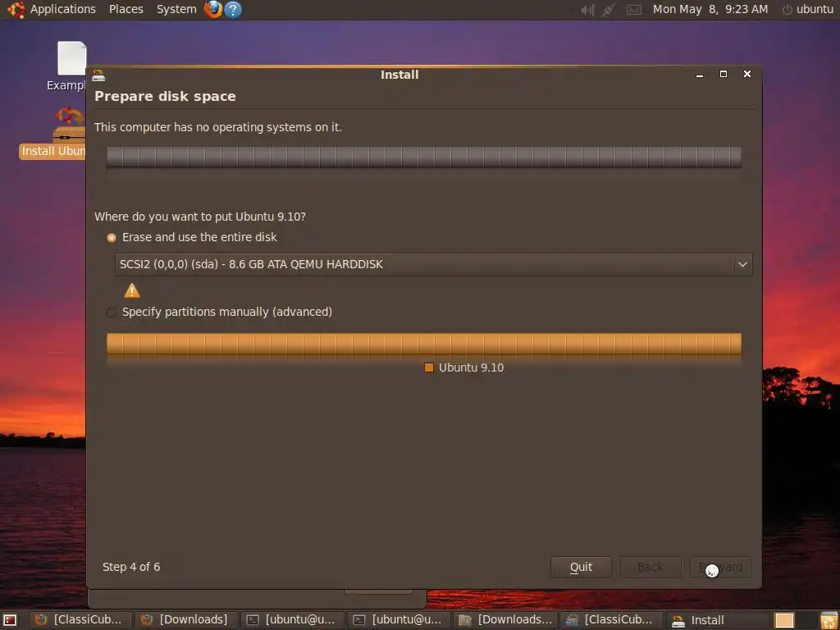Click 'Where do you want to put Ubuntu 9.10?'
Viewport: 840px width, 630px height.
click(200, 217)
